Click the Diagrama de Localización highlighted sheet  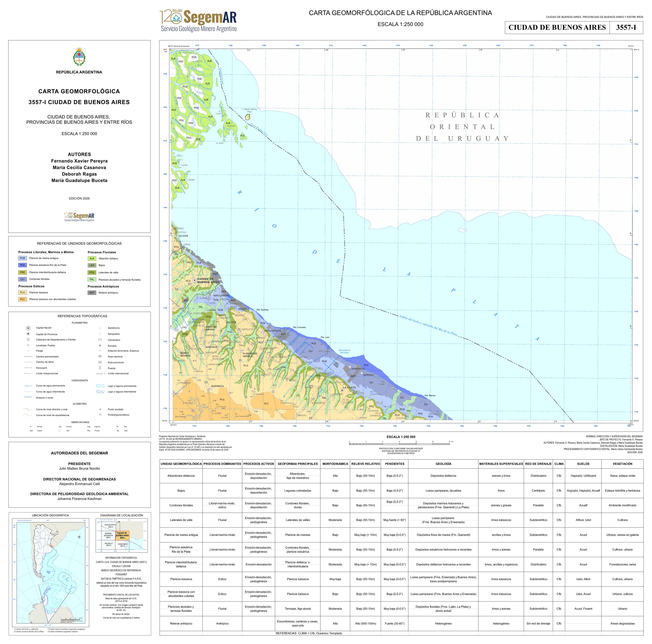click(x=122, y=535)
